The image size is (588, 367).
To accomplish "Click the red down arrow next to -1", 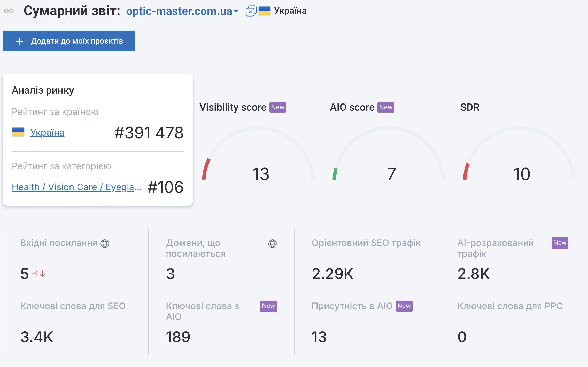I will pos(43,274).
